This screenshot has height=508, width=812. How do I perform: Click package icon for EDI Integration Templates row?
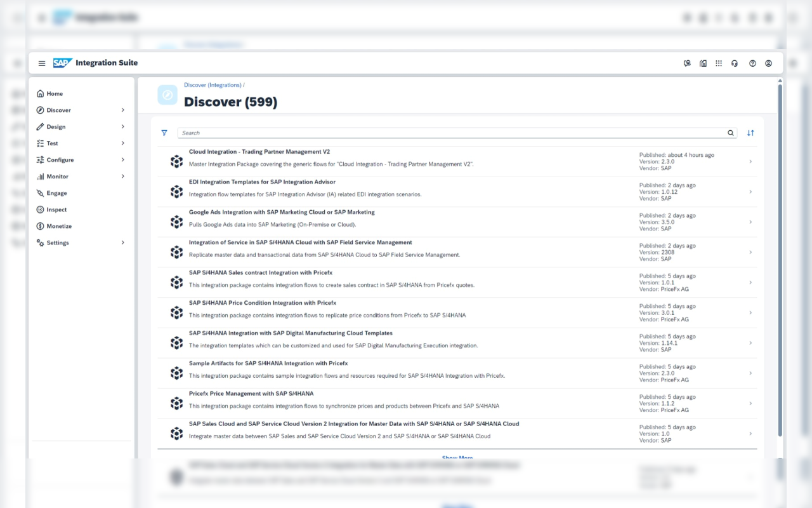click(176, 192)
